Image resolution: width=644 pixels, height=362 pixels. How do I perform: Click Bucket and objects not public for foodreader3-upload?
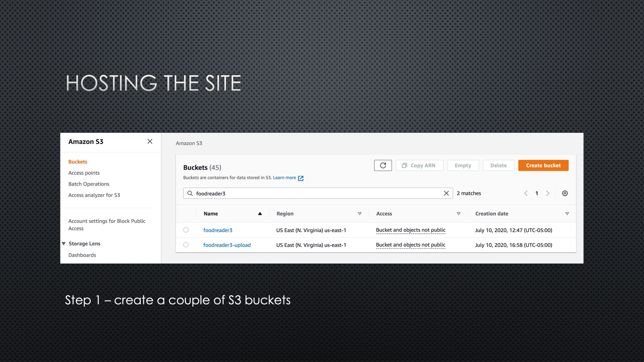(410, 245)
